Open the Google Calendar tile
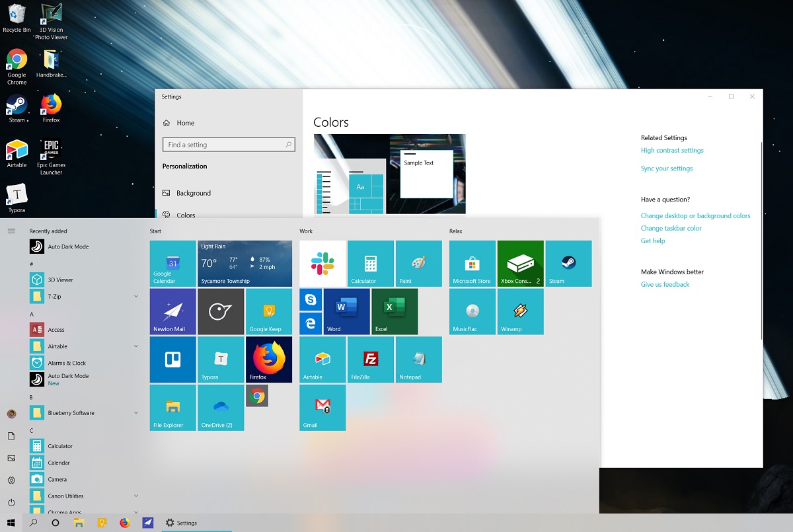 172,264
